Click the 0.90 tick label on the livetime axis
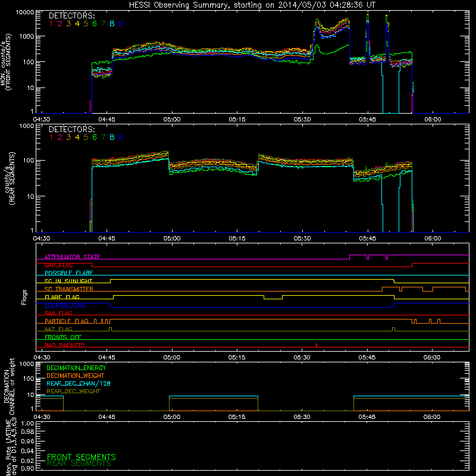The width and height of the screenshot is (476, 476). pos(27,468)
